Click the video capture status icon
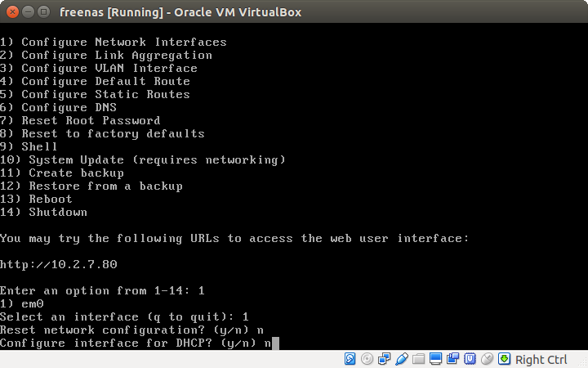 click(452, 359)
